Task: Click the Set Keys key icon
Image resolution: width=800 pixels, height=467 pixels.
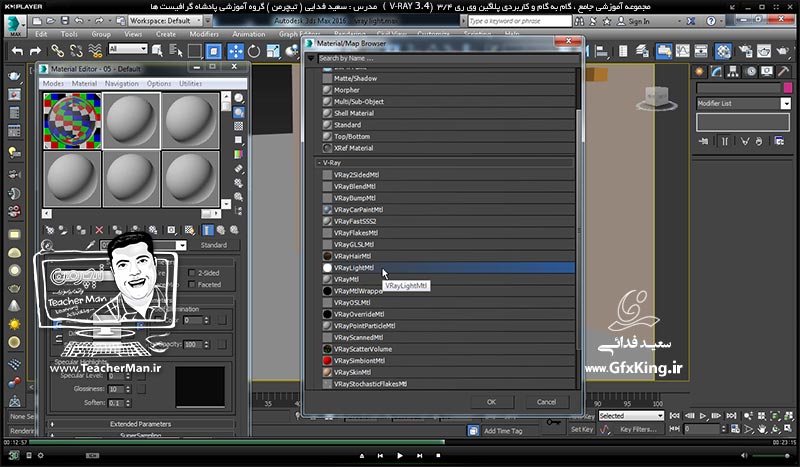Action: [x=554, y=422]
